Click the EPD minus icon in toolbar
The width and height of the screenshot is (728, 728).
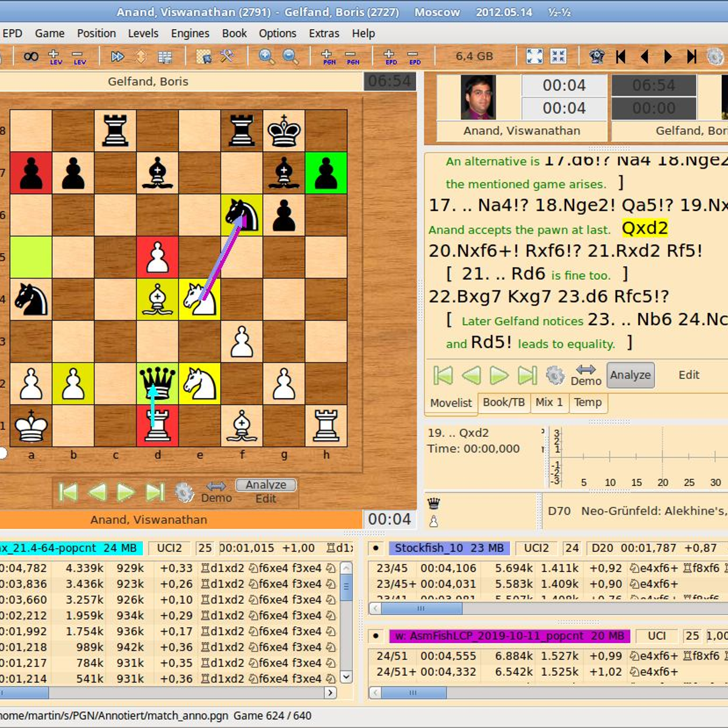pyautogui.click(x=414, y=56)
